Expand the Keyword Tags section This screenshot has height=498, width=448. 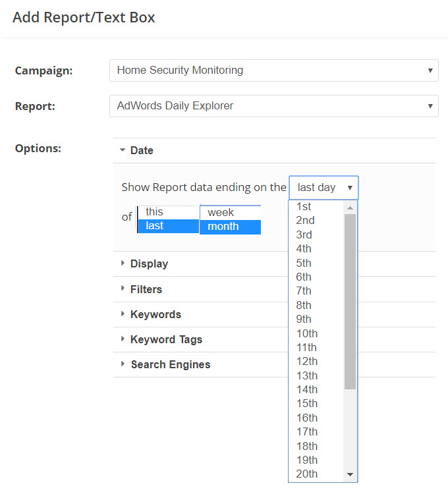click(x=166, y=340)
